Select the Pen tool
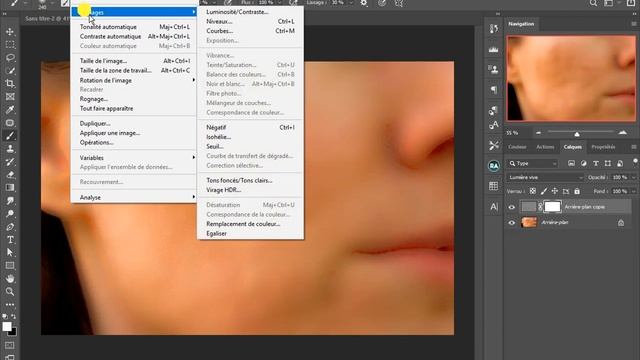This screenshot has height=360, width=640. click(x=10, y=227)
